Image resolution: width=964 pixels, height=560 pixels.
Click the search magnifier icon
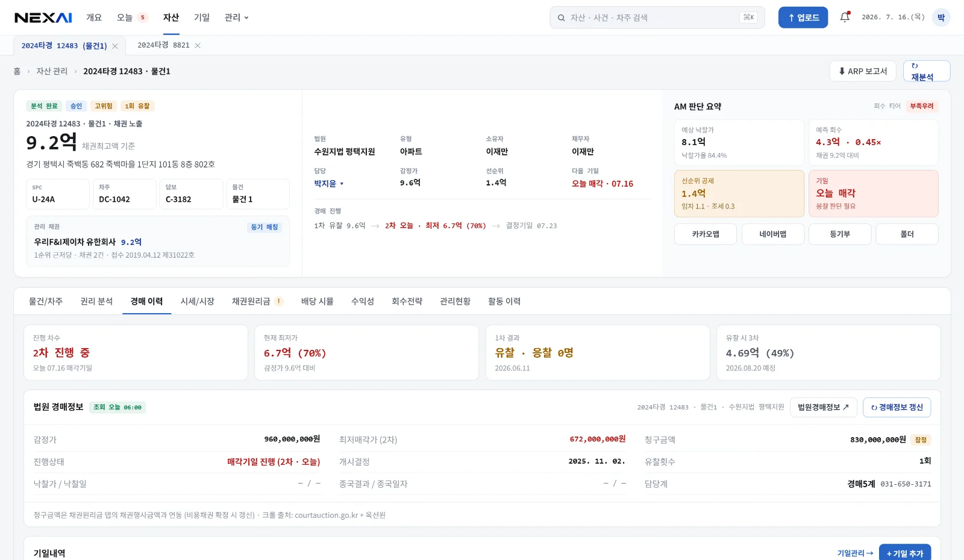[561, 17]
